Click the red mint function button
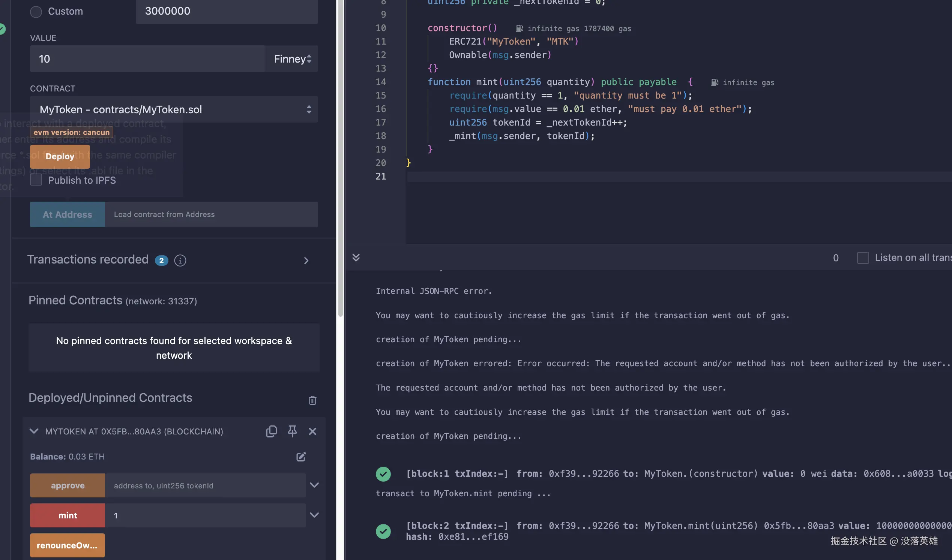The image size is (952, 560). (x=68, y=515)
